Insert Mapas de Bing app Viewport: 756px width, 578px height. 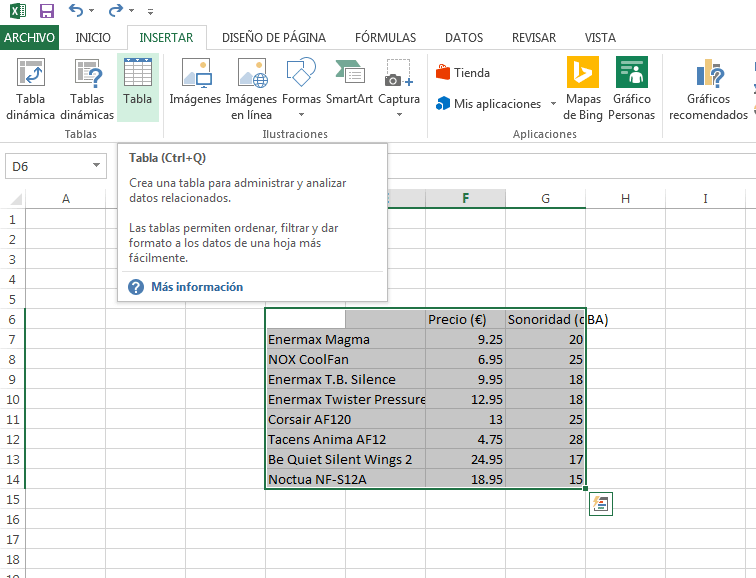(x=583, y=88)
